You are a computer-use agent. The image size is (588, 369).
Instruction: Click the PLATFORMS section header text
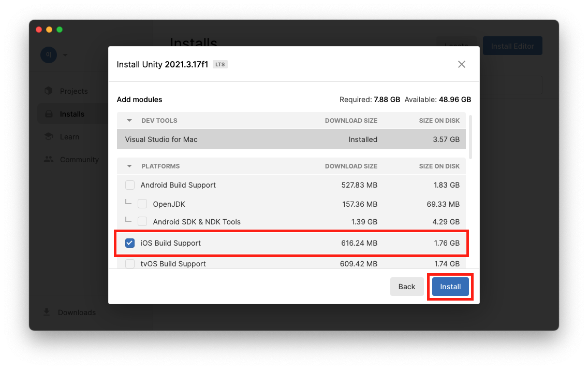point(160,166)
